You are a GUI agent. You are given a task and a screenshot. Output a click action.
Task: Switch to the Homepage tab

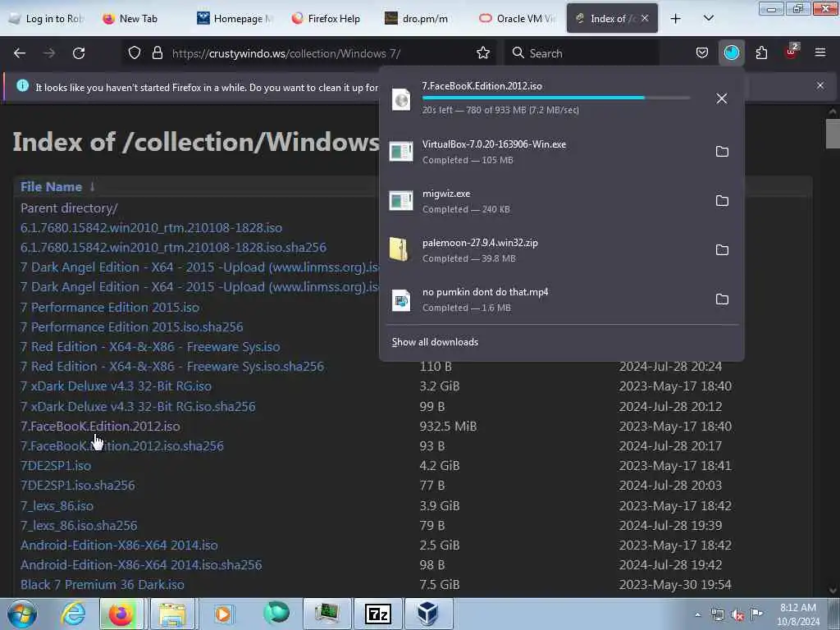(x=235, y=18)
